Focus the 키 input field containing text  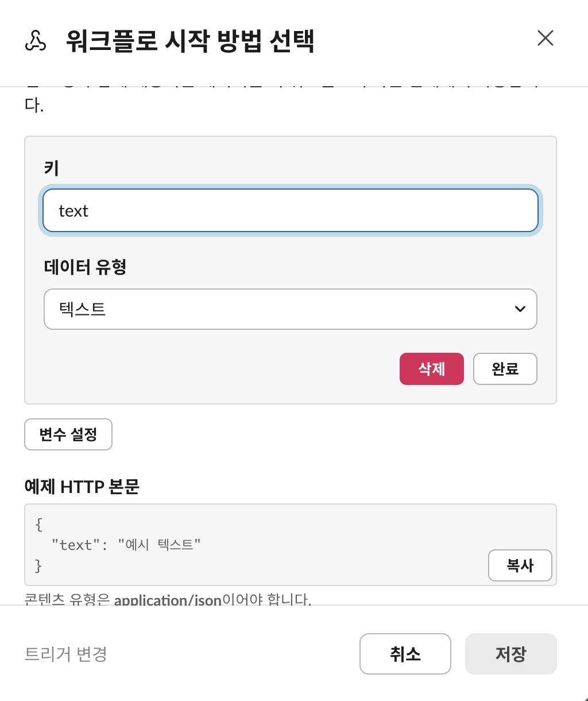point(290,211)
